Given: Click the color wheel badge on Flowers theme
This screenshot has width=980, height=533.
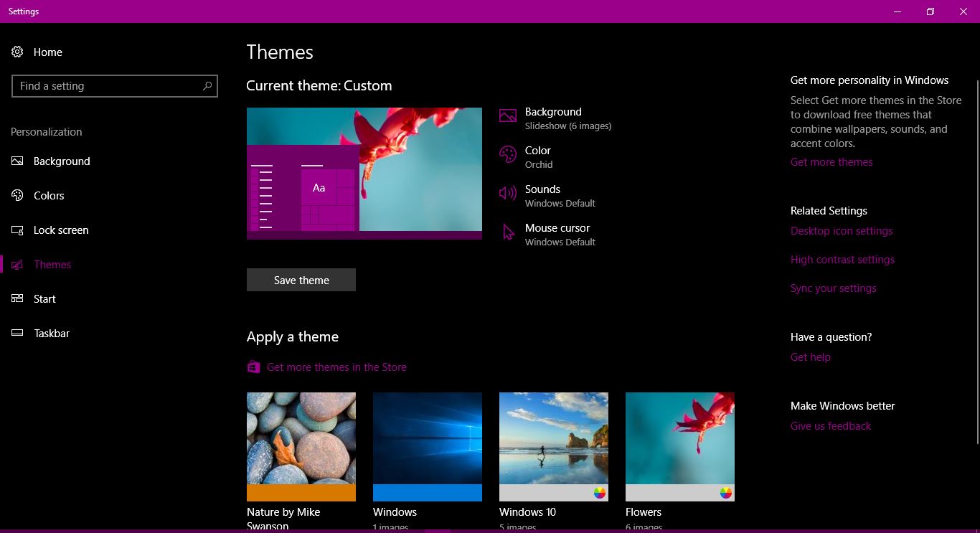Looking at the screenshot, I should coord(726,493).
